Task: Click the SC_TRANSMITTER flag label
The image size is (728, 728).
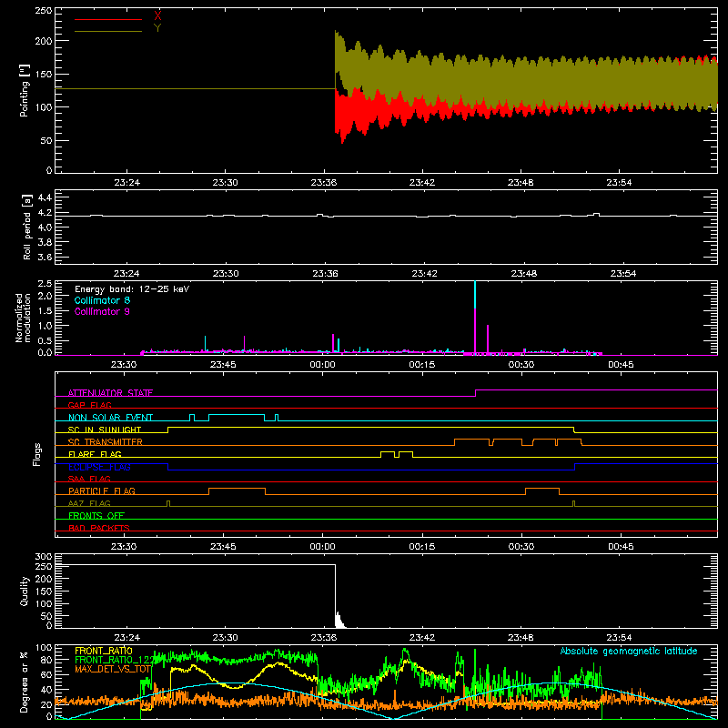Action: click(106, 441)
